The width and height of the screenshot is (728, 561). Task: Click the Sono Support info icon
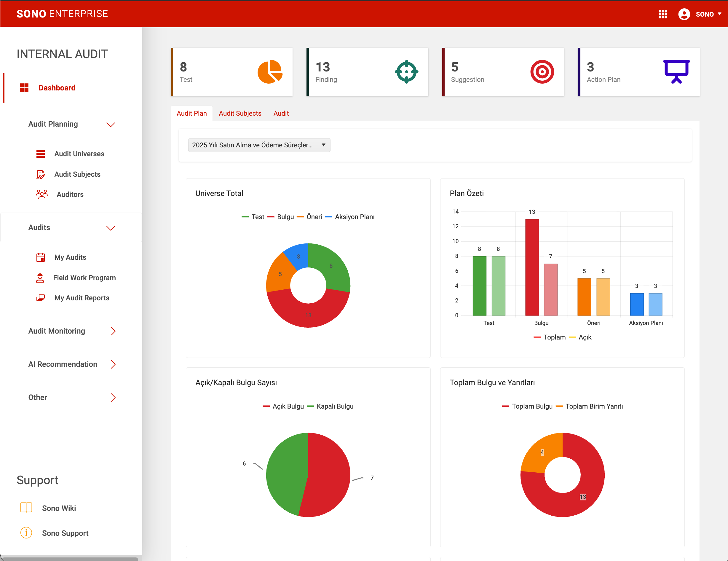pos(26,533)
